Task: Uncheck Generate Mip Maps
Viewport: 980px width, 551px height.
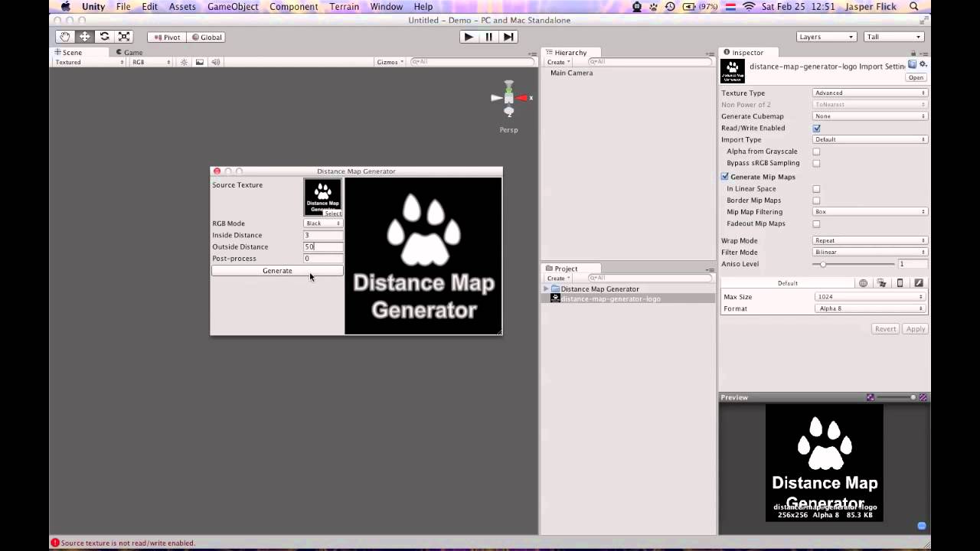Action: point(725,177)
